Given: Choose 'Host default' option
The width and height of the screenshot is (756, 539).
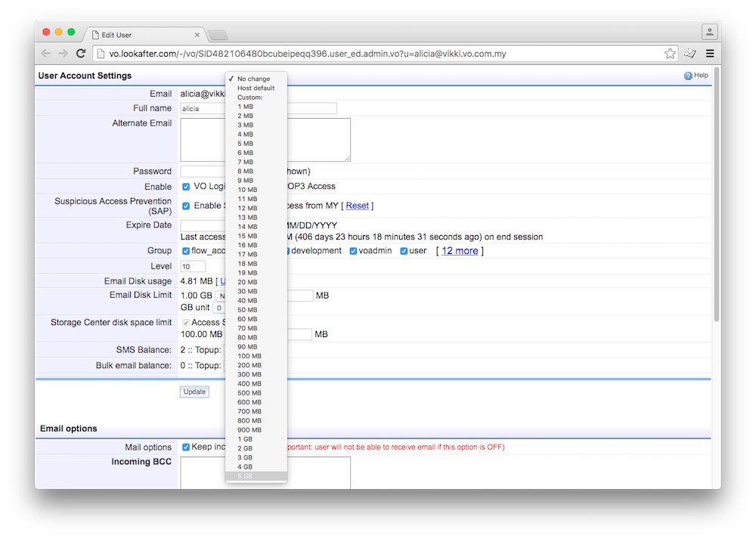Looking at the screenshot, I should tap(256, 88).
